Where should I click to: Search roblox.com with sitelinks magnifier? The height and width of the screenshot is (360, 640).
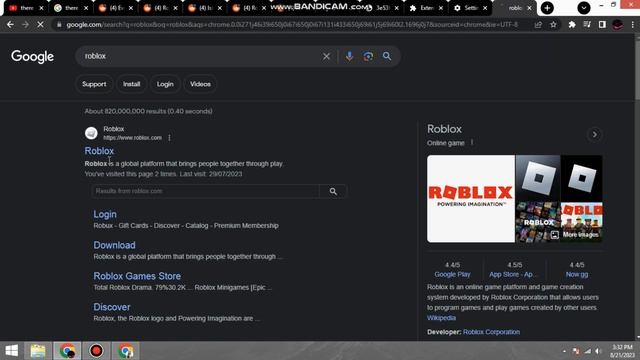[333, 191]
